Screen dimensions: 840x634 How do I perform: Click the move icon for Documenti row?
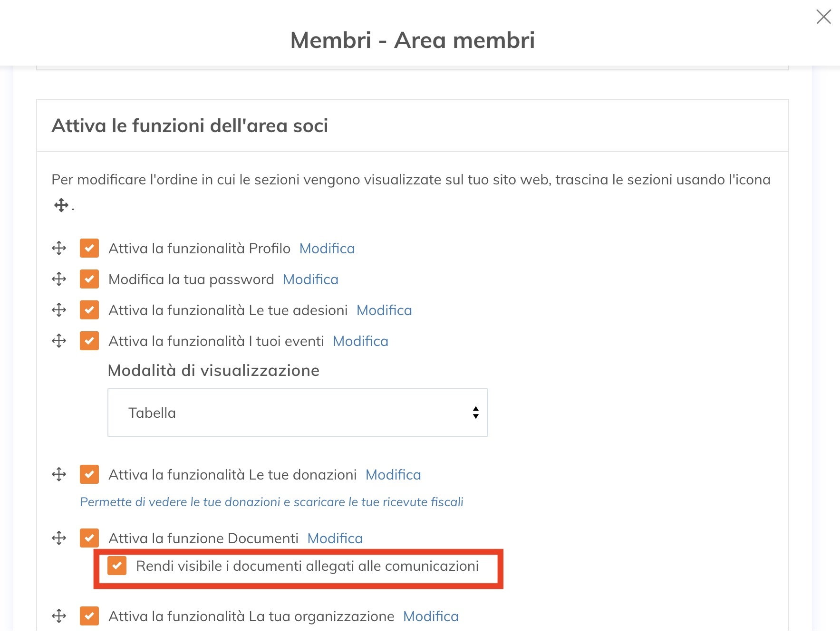(59, 538)
